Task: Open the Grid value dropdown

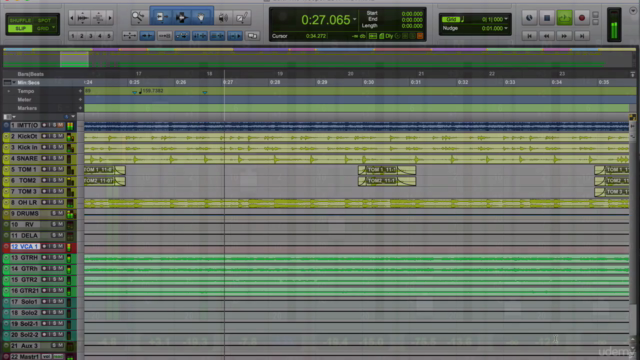Action: click(506, 19)
